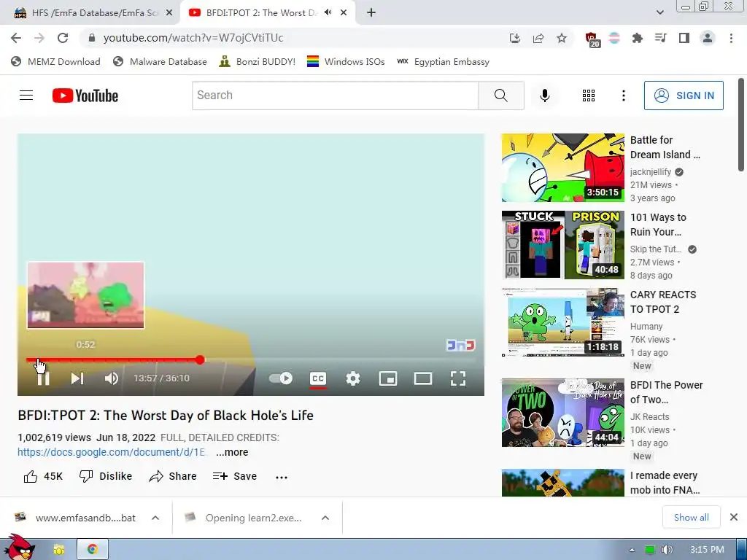This screenshot has height=560, width=747.
Task: Open the YouTube apps grid
Action: 589,96
